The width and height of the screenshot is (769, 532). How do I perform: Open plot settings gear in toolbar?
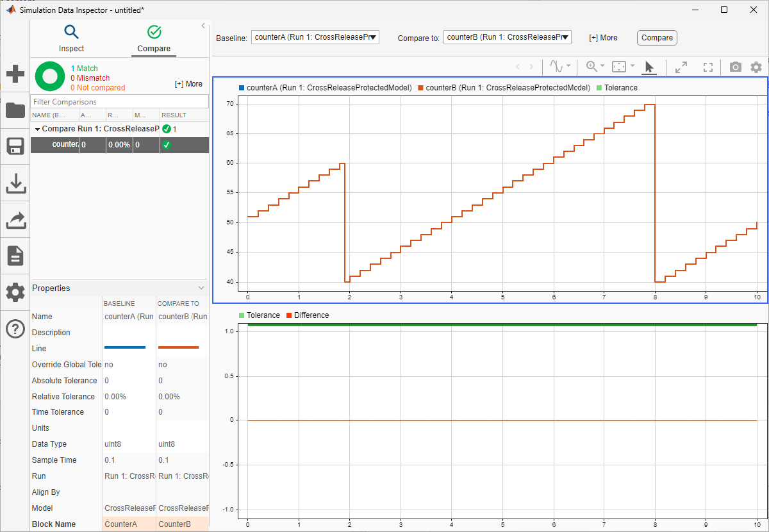(756, 67)
